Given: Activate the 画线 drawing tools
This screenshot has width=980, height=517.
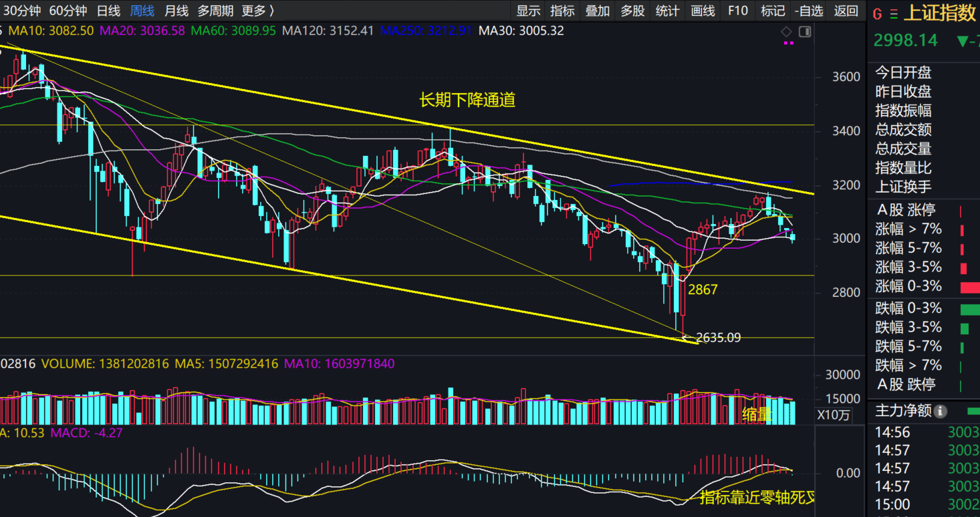Looking at the screenshot, I should (x=703, y=11).
